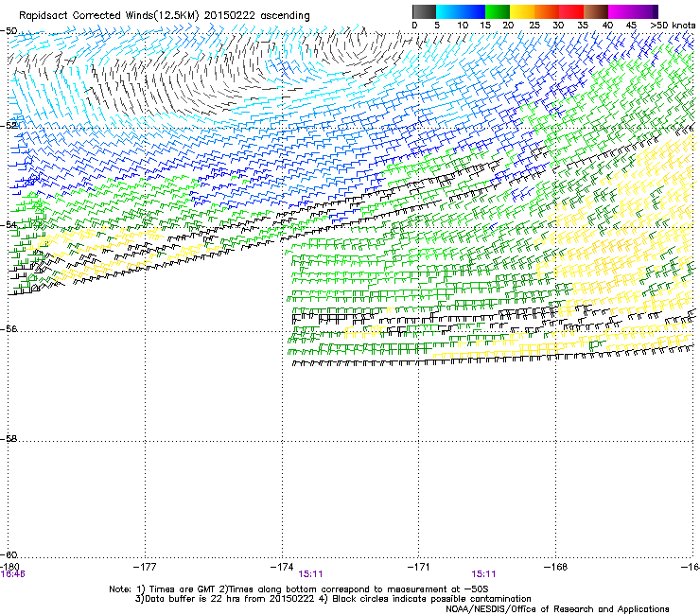Click the legend tick label '40'
Viewport: 700px width, 615px height.
pos(607,26)
